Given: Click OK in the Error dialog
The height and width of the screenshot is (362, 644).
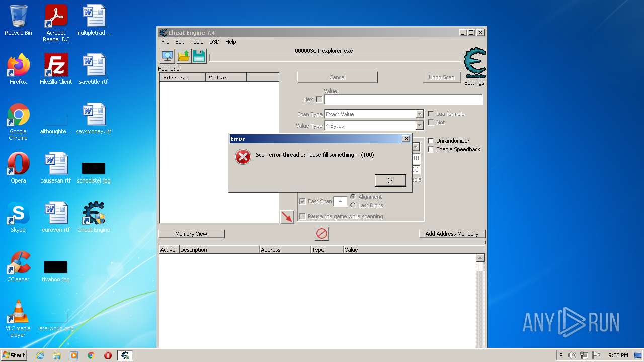Looking at the screenshot, I should pyautogui.click(x=390, y=180).
